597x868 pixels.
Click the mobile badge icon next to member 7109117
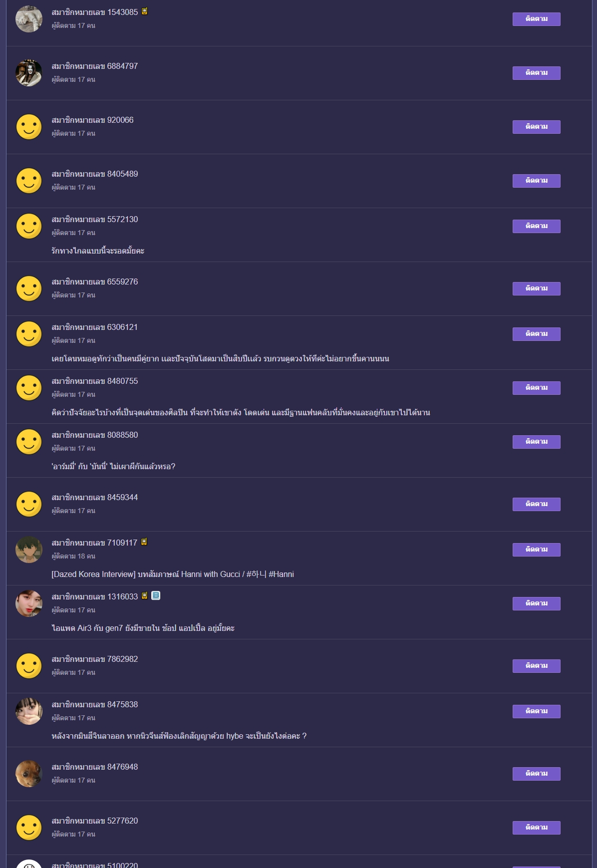coord(144,542)
